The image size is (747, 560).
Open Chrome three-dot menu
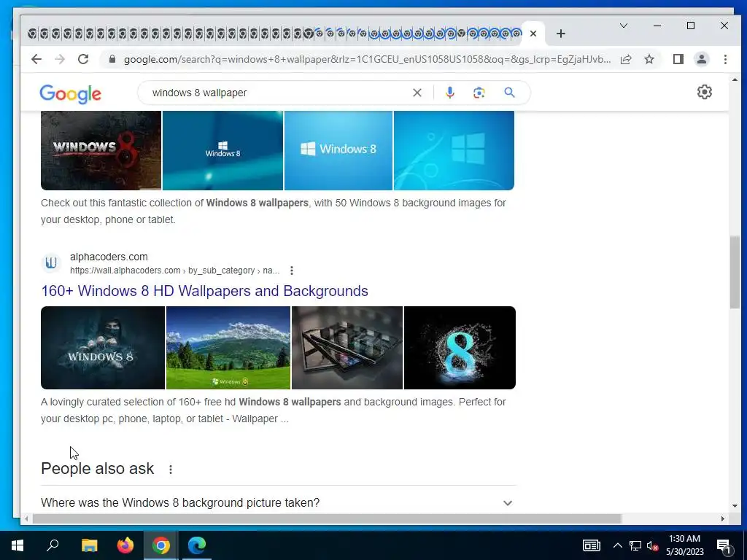[725, 59]
